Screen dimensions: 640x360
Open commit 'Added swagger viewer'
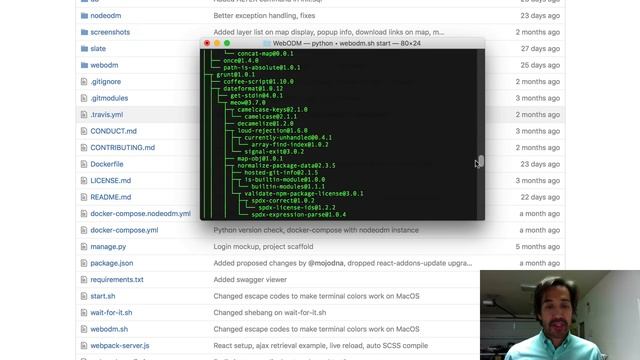[x=250, y=280]
